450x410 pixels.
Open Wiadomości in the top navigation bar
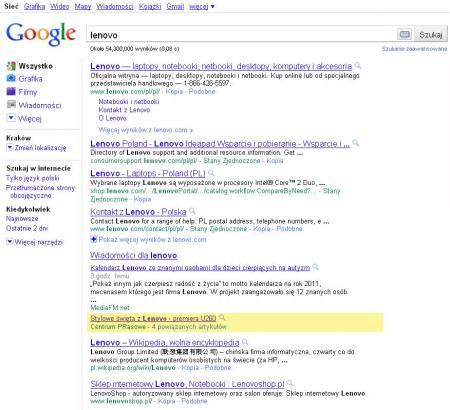[115, 6]
